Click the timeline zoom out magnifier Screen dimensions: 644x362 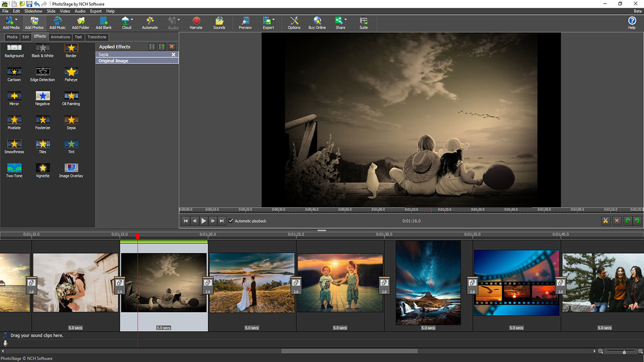point(601,351)
